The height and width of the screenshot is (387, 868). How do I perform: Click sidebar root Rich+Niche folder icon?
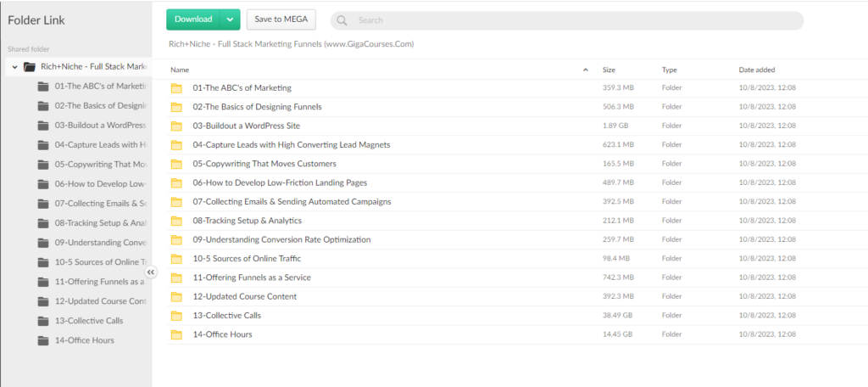(x=30, y=67)
